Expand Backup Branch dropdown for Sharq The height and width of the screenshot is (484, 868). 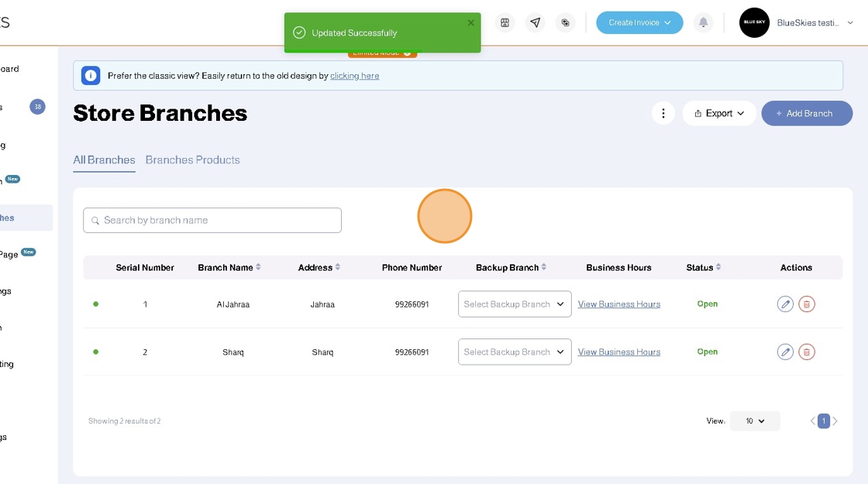515,352
